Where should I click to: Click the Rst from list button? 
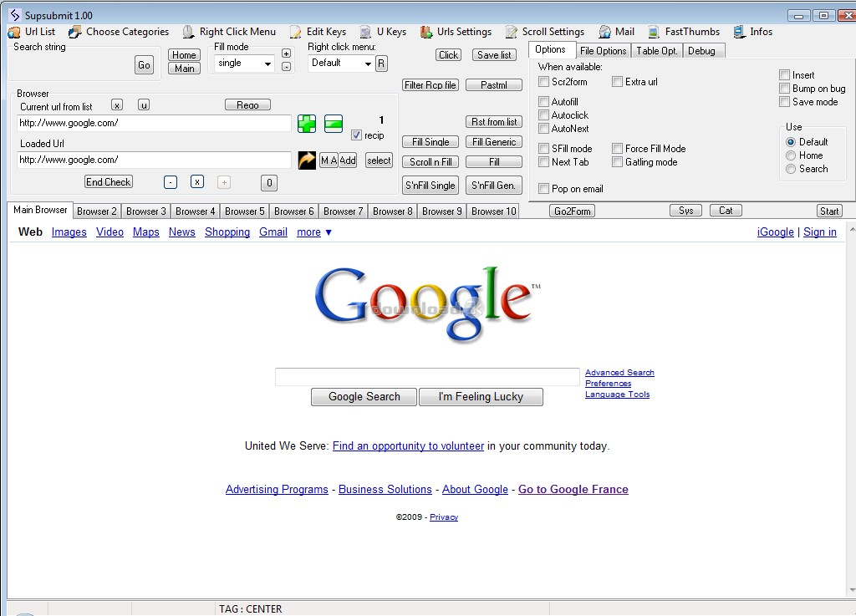coord(494,122)
